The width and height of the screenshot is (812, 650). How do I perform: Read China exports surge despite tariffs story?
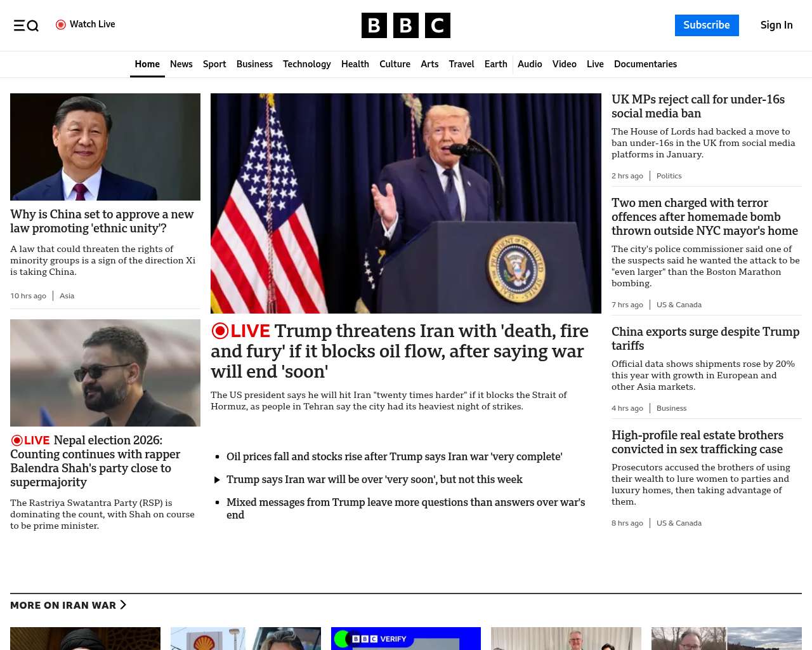tap(705, 338)
